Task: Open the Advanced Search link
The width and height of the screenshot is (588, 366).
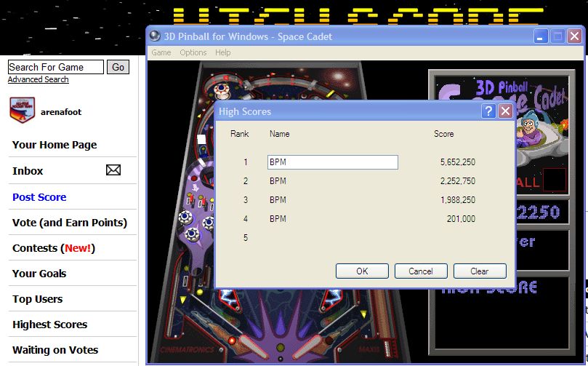Action: pyautogui.click(x=39, y=79)
